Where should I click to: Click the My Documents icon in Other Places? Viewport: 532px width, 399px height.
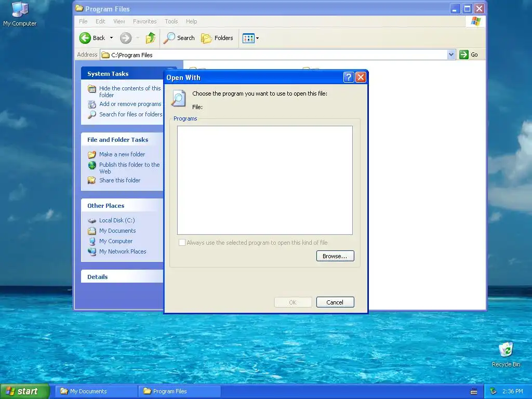(91, 231)
